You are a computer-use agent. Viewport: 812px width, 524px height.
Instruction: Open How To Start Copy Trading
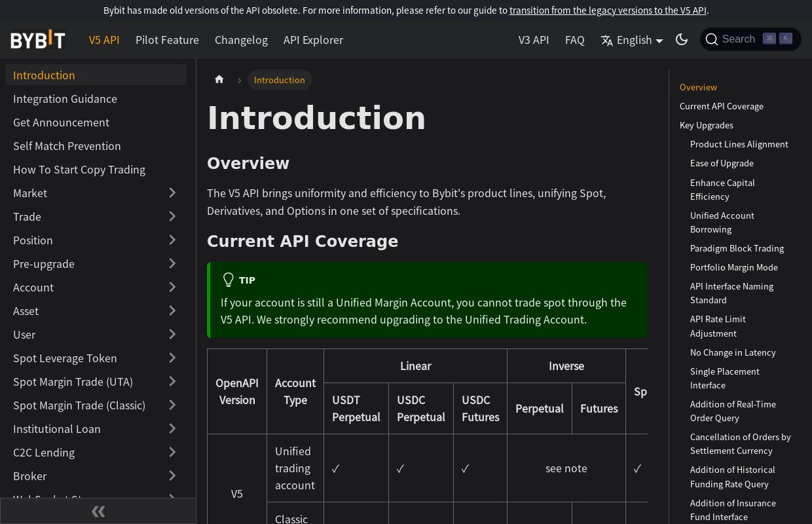[x=96, y=169]
